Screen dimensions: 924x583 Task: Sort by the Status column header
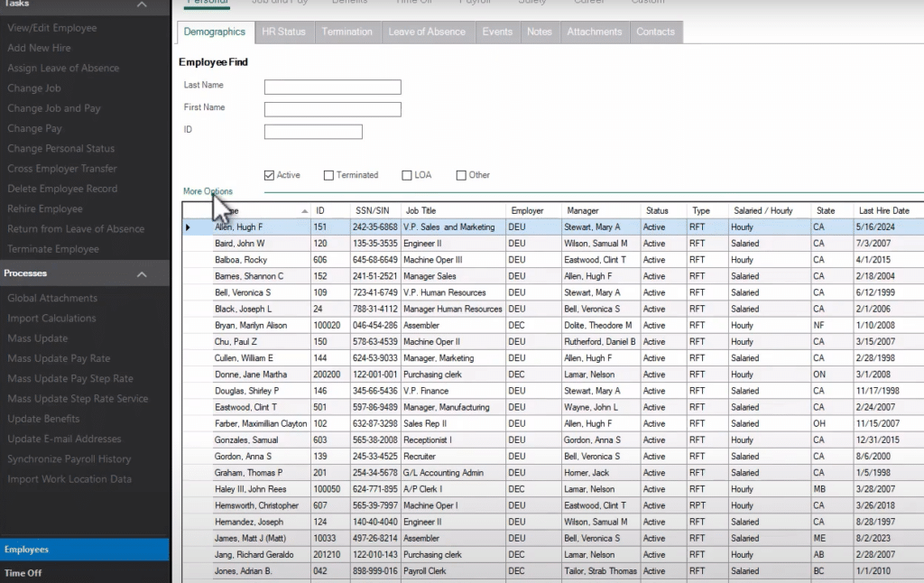[x=663, y=210]
